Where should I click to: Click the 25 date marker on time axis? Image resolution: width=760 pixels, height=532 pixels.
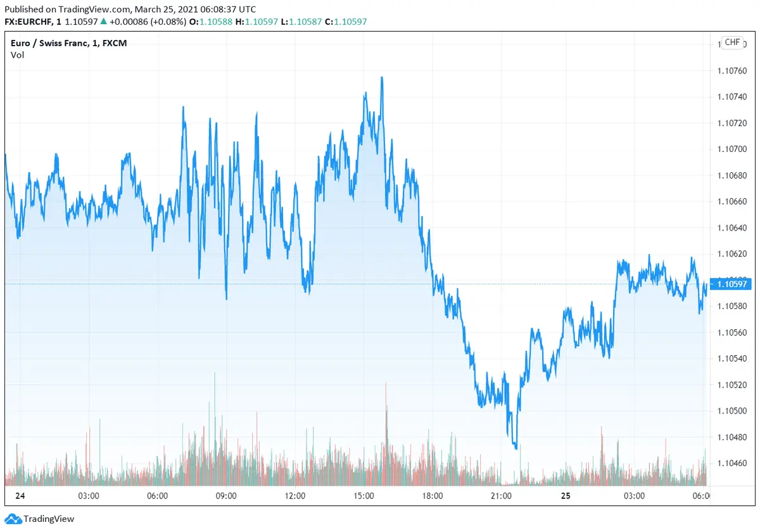[566, 496]
